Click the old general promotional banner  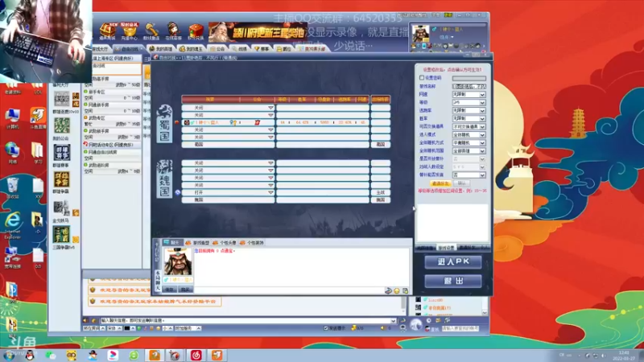[x=258, y=32]
